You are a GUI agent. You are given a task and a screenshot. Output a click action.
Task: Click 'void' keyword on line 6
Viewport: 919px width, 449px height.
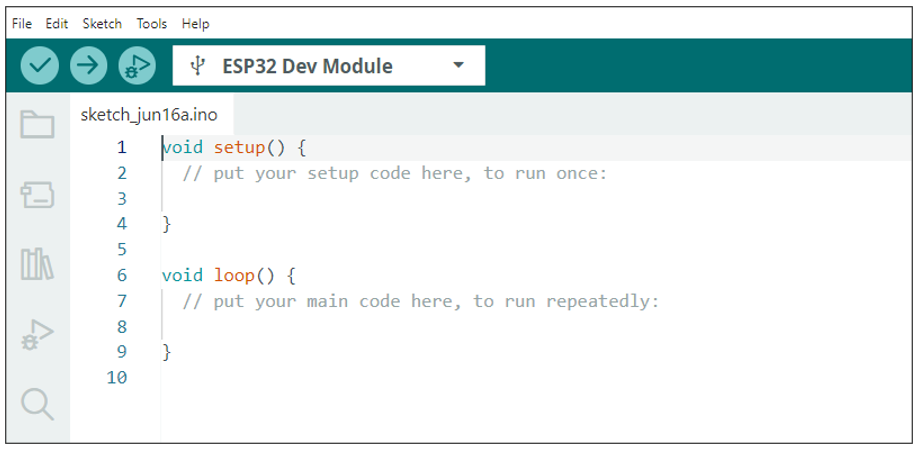pos(182,275)
